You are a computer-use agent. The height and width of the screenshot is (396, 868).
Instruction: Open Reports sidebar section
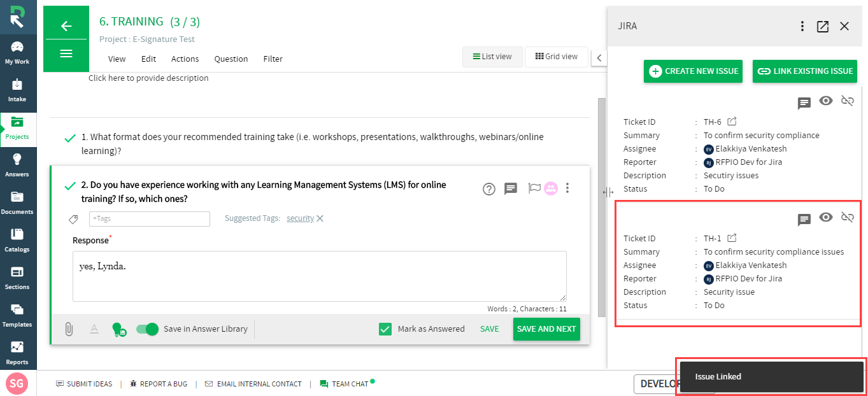click(17, 353)
